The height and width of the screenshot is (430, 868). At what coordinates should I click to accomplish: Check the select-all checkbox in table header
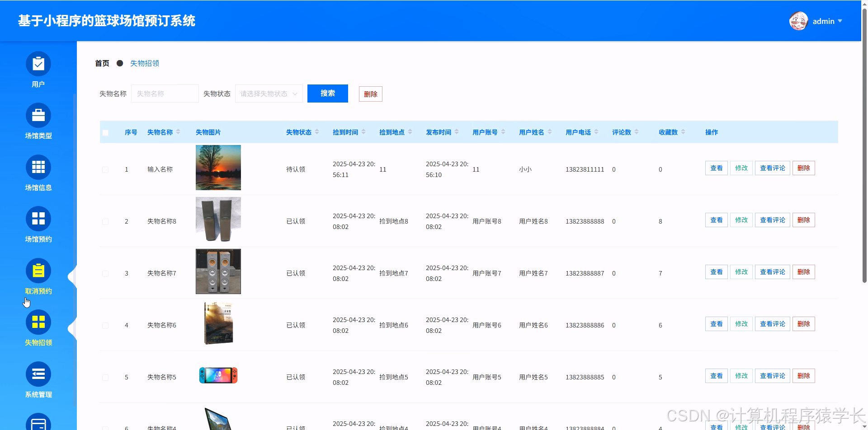pyautogui.click(x=105, y=132)
